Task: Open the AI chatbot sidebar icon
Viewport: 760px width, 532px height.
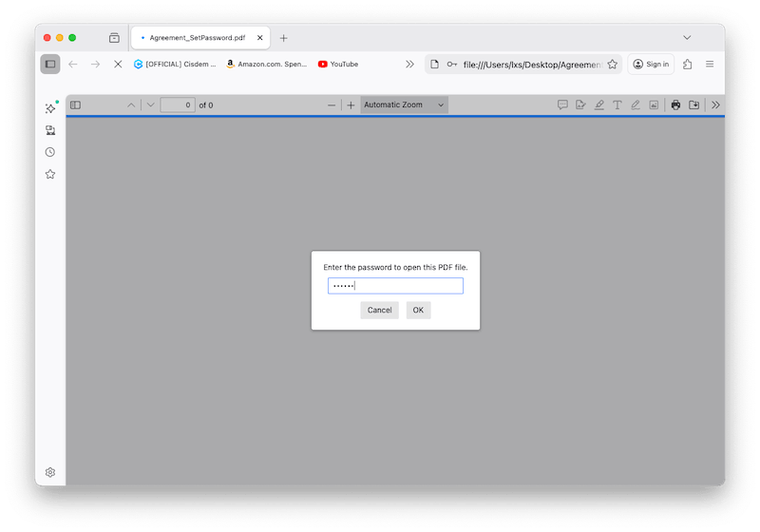Action: (50, 108)
